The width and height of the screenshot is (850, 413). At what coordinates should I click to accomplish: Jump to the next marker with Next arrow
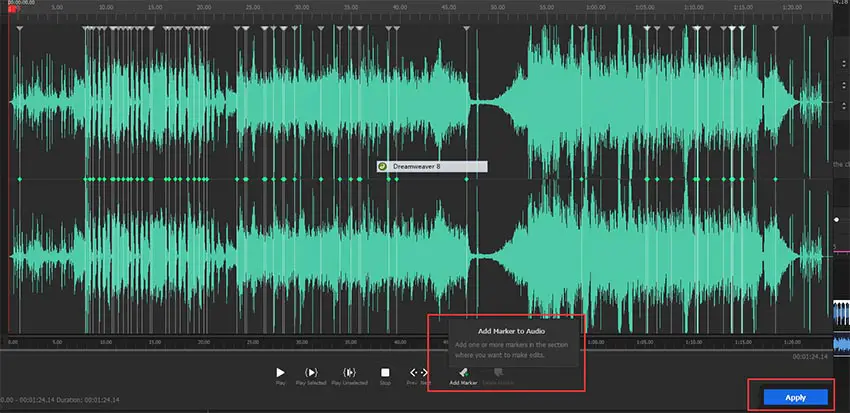[424, 372]
